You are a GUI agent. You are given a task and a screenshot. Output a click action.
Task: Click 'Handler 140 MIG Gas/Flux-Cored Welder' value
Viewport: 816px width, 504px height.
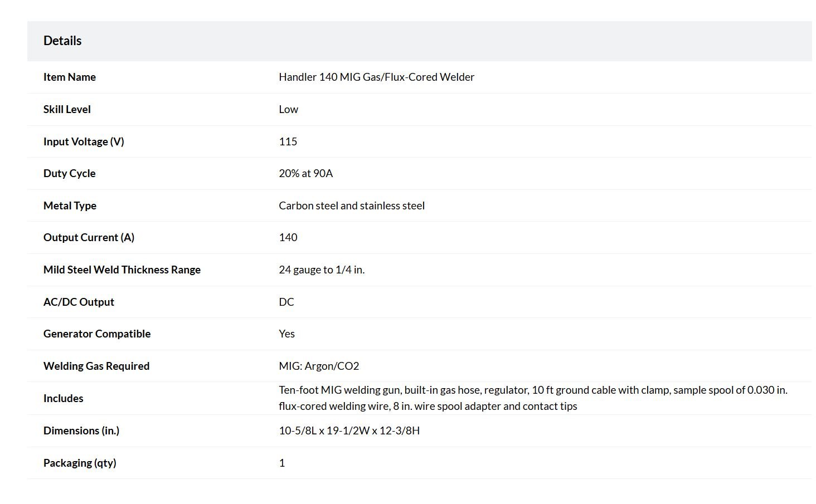click(376, 77)
